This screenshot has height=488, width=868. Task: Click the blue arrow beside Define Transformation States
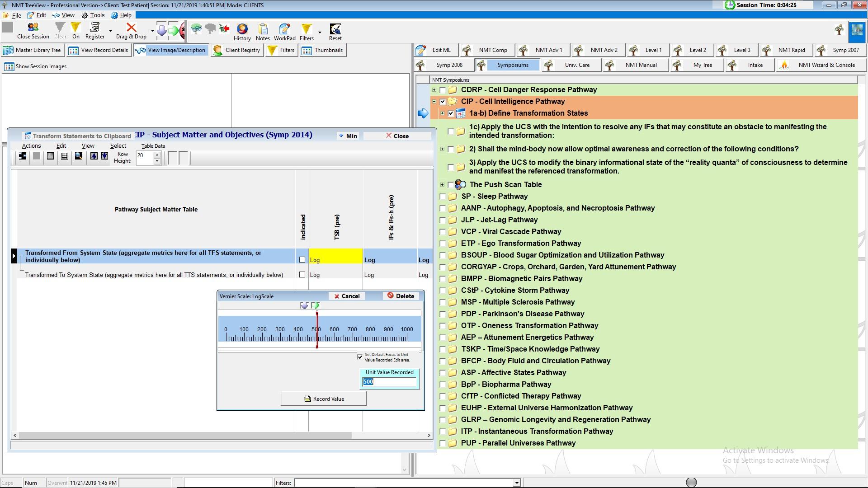(x=423, y=113)
